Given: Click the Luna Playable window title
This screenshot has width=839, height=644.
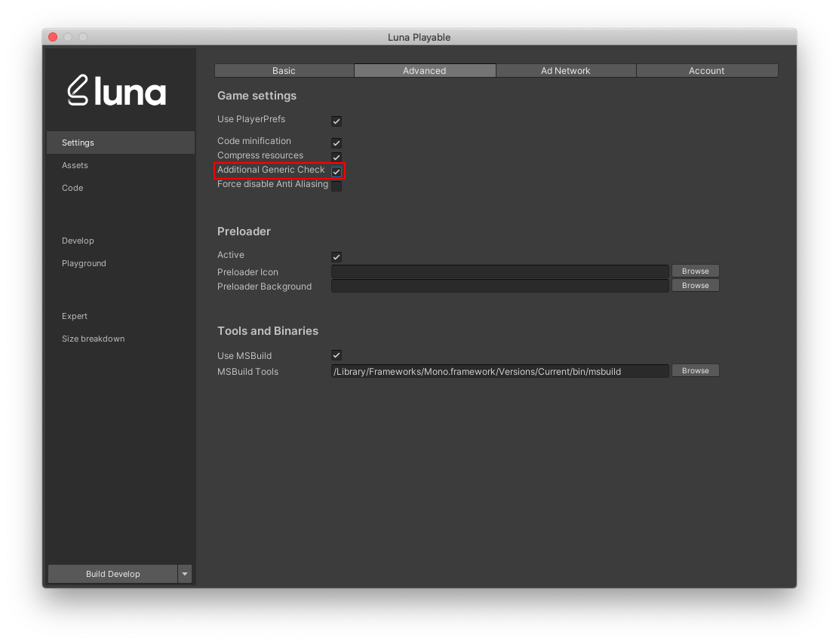Looking at the screenshot, I should [x=419, y=38].
